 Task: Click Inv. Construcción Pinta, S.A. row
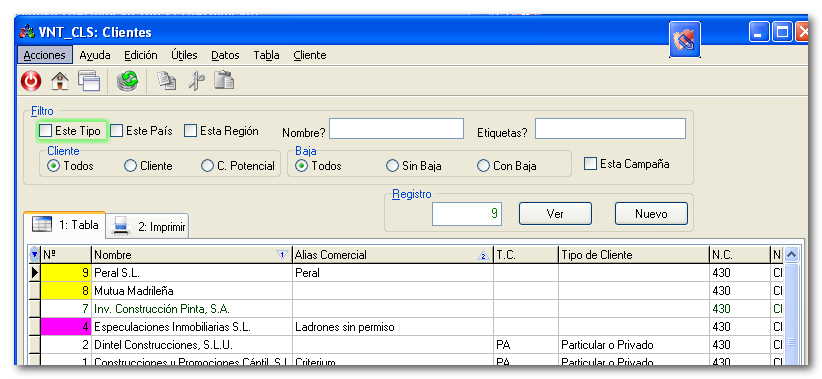pos(192,309)
